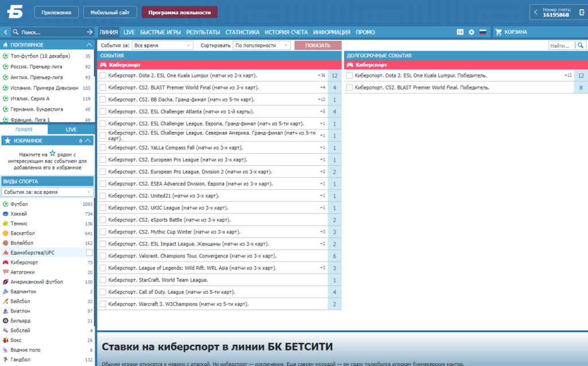The image size is (588, 366).
Task: Select the Теннис sport icon
Action: tap(6, 224)
